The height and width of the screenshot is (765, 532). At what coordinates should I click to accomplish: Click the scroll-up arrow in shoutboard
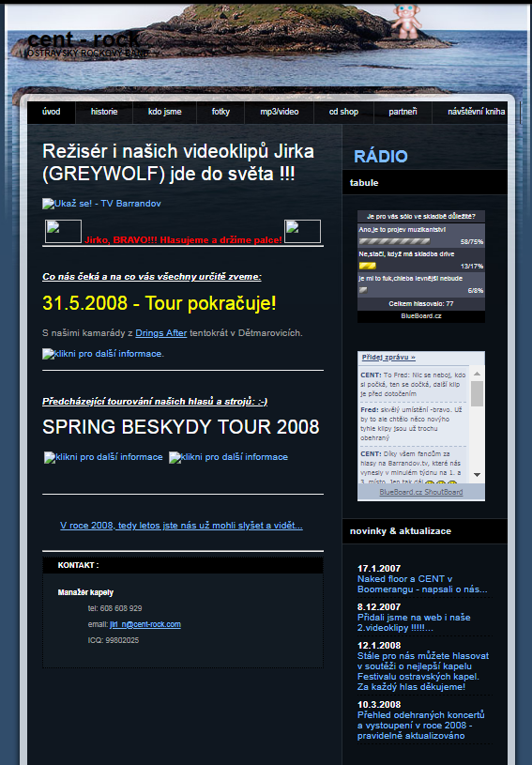[477, 374]
